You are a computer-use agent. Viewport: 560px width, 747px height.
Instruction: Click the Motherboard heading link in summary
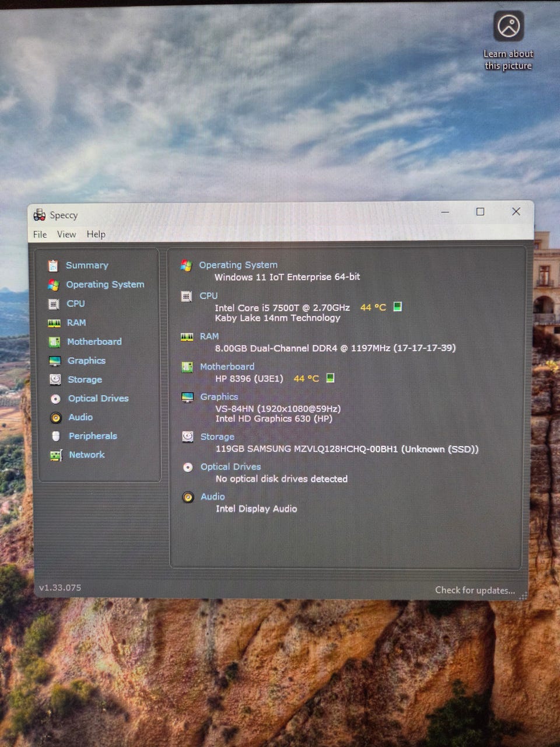[228, 366]
